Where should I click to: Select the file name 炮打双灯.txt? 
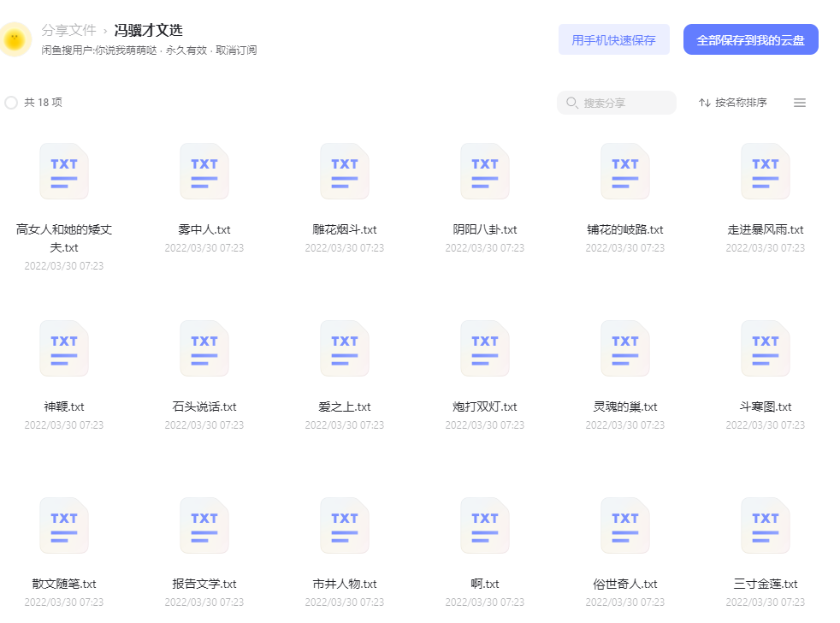click(x=485, y=407)
